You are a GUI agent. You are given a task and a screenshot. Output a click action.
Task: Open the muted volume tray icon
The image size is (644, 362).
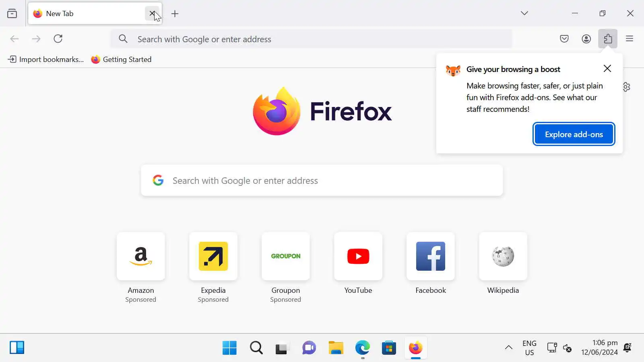point(568,348)
